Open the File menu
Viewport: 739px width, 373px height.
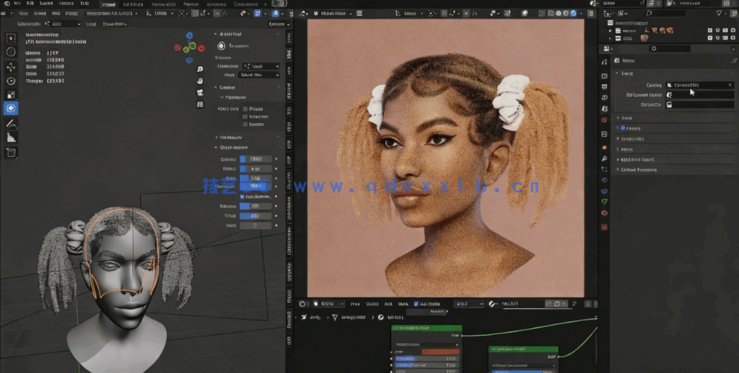click(x=17, y=4)
